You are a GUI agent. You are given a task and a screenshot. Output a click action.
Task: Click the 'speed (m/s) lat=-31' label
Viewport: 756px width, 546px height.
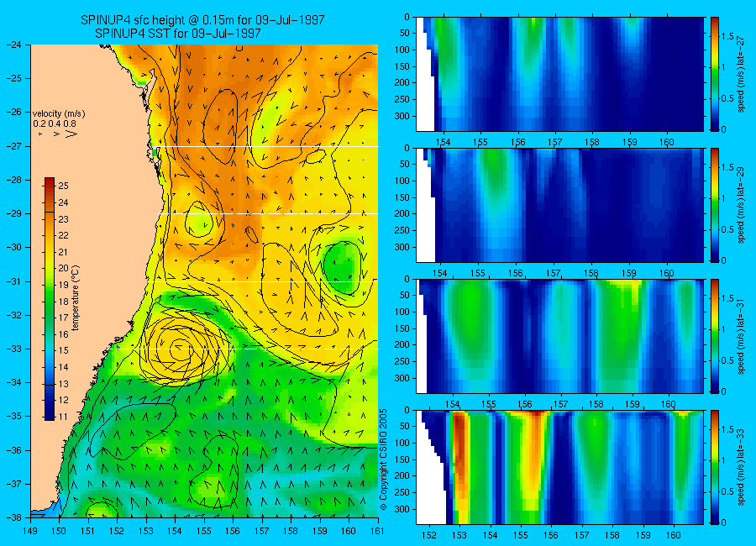click(742, 336)
